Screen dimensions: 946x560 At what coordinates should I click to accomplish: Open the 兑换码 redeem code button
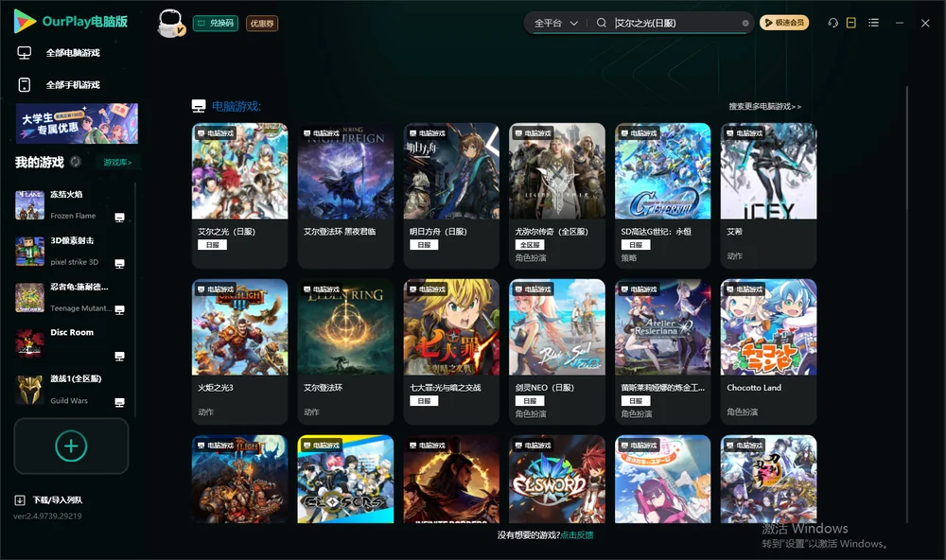coord(216,24)
